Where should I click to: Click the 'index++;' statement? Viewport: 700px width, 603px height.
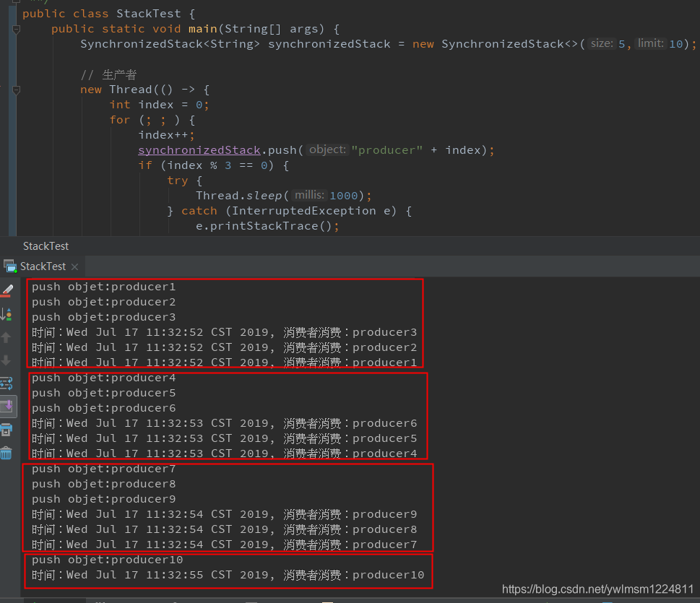point(167,135)
